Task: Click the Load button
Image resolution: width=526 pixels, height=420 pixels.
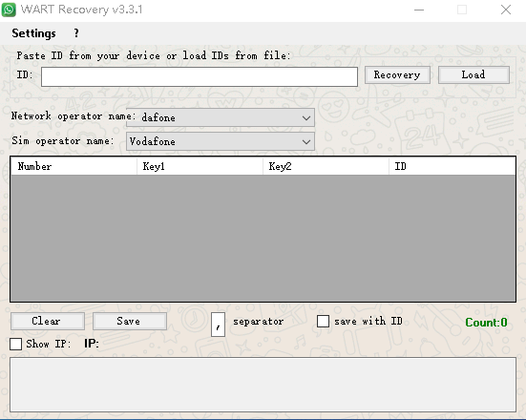Action: coord(473,74)
